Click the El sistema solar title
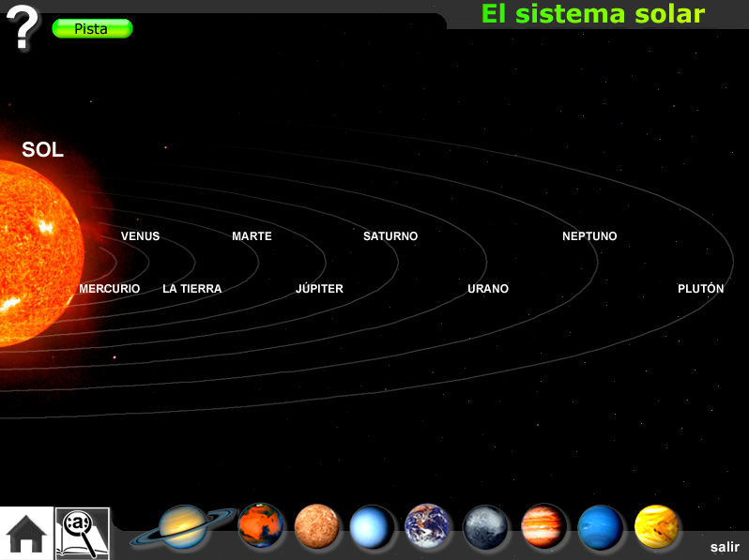This screenshot has height=560, width=749. (593, 13)
